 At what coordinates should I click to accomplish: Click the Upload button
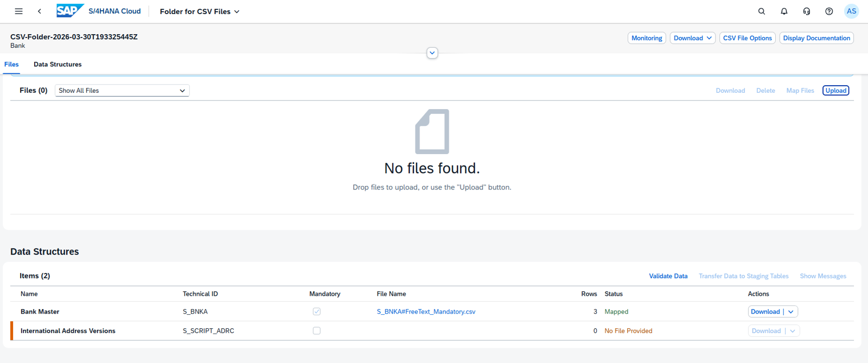click(x=836, y=91)
